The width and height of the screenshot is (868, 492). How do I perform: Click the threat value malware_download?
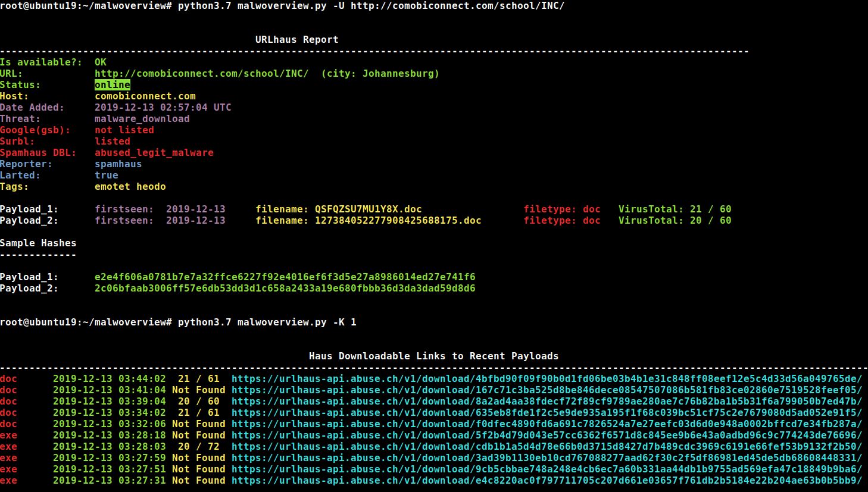(x=142, y=119)
